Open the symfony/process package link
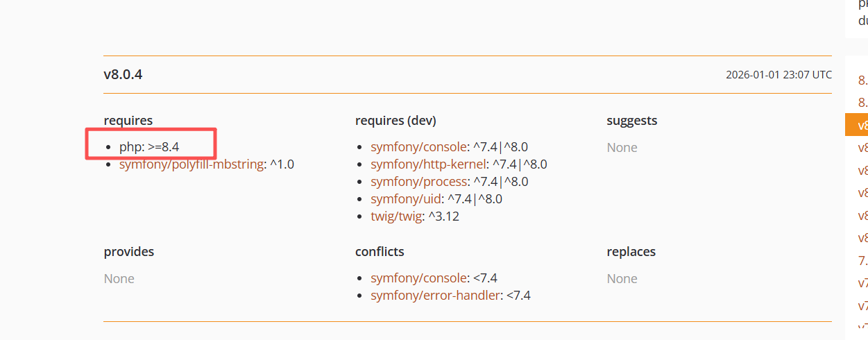 point(419,182)
